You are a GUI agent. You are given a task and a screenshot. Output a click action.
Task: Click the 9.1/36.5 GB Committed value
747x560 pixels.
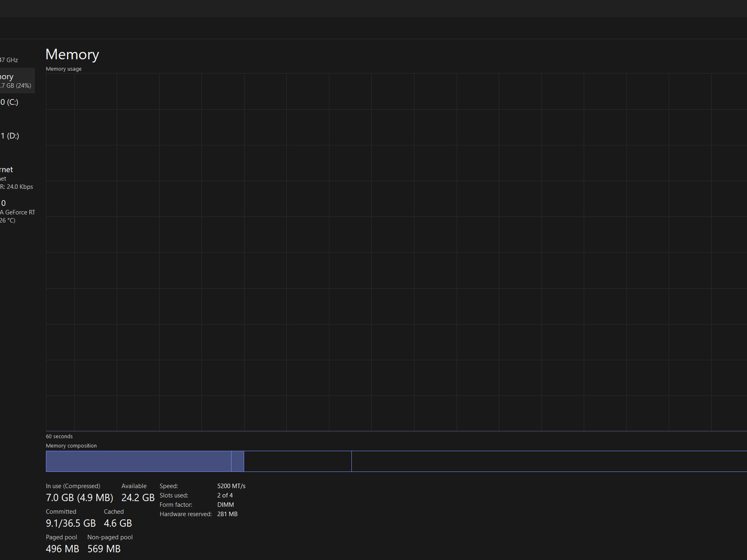(x=70, y=523)
